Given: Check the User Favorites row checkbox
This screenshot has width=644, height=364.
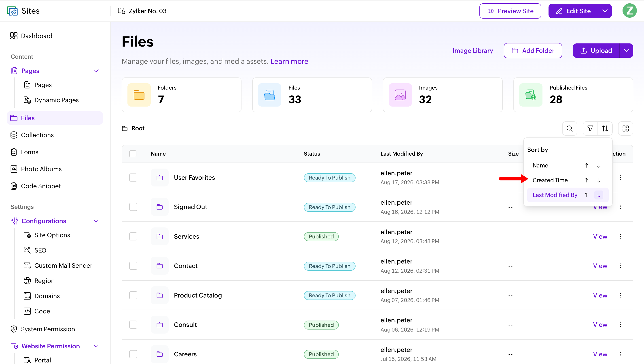Looking at the screenshot, I should click(133, 178).
